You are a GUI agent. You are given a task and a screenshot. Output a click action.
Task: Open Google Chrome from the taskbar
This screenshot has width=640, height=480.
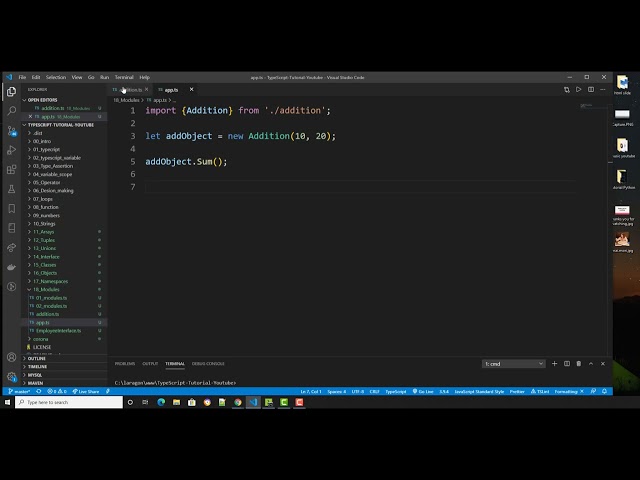pyautogui.click(x=238, y=402)
